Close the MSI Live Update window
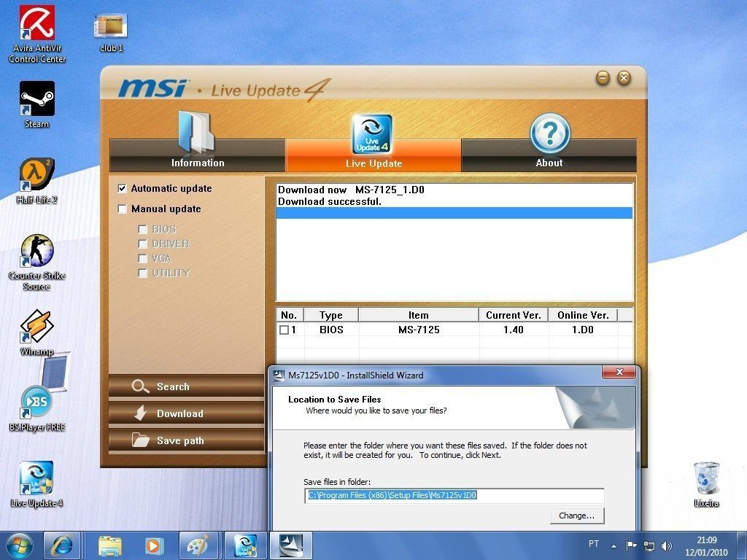The image size is (747, 560). coord(624,77)
